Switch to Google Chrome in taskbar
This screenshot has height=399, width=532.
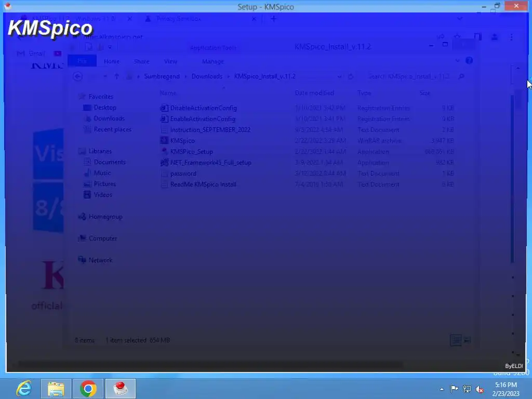(x=88, y=389)
